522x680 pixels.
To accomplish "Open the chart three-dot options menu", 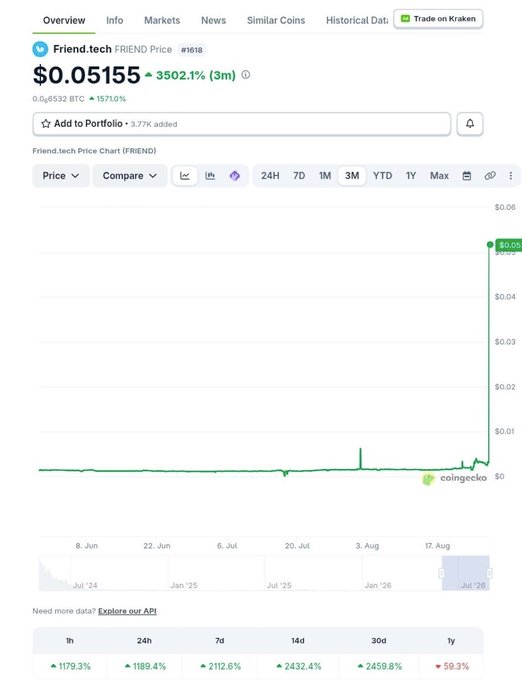I will (511, 176).
